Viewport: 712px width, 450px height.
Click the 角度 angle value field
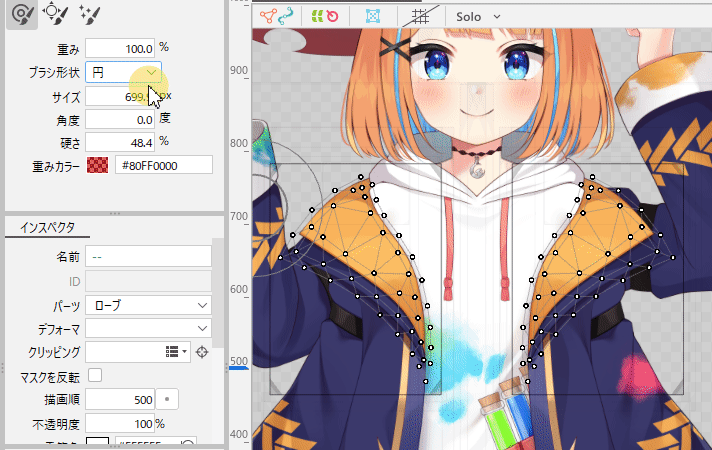pyautogui.click(x=120, y=120)
